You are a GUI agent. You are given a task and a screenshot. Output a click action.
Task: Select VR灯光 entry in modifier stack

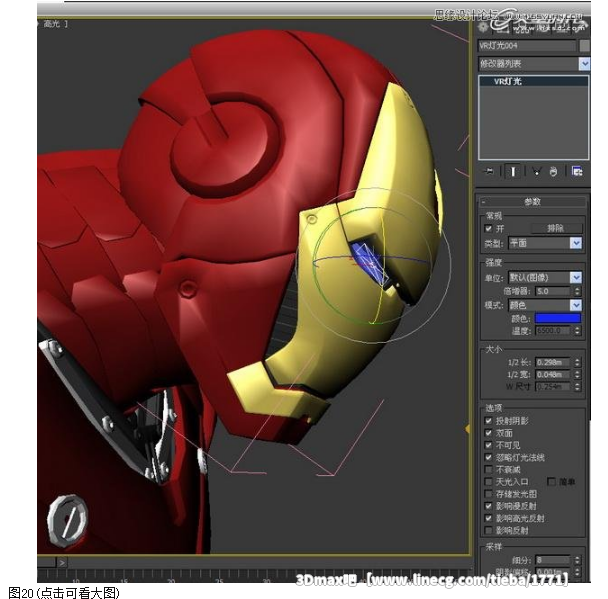pos(534,81)
